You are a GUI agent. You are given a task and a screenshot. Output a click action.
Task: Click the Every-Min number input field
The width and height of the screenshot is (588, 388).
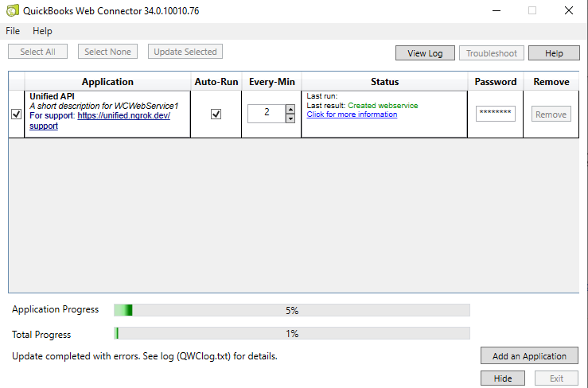(266, 114)
